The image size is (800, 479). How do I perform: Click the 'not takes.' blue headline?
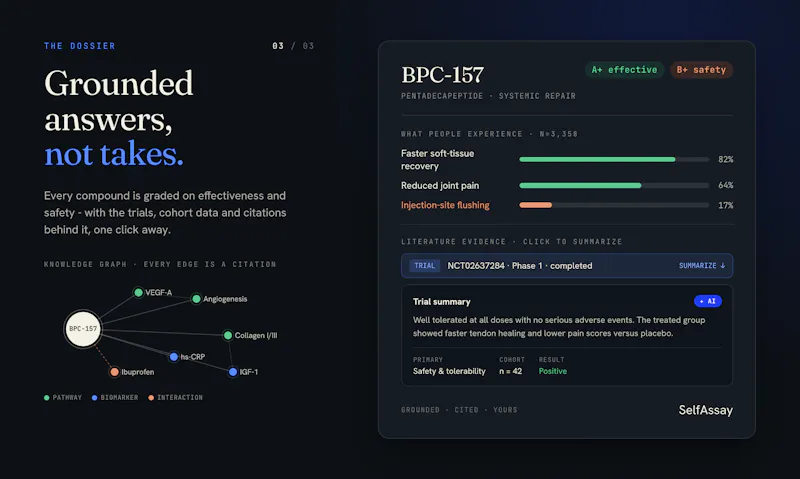114,154
